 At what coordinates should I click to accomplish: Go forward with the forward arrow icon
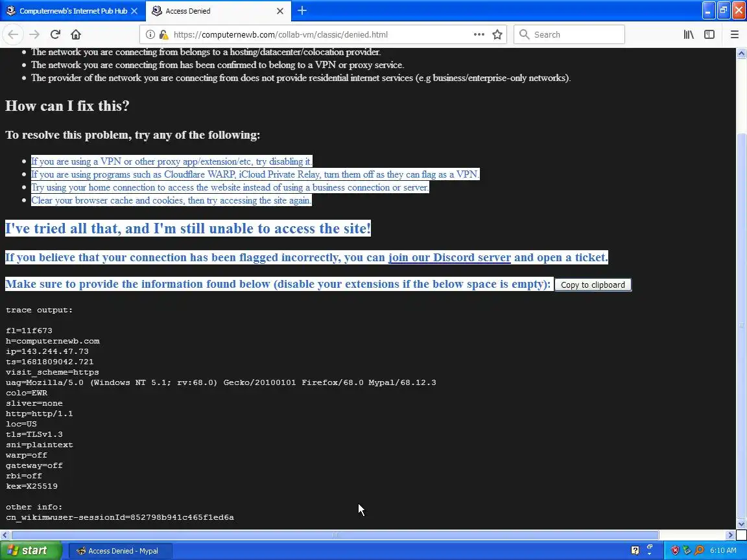pos(34,34)
